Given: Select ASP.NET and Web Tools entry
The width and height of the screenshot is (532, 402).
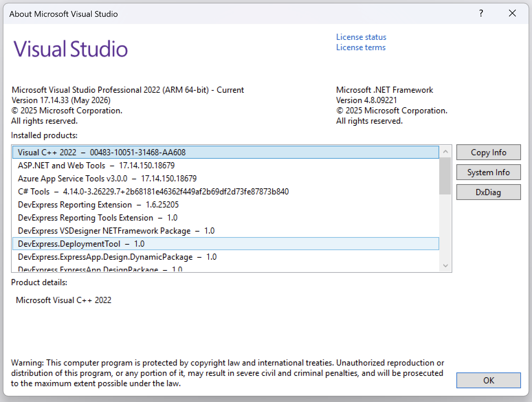Looking at the screenshot, I should [x=225, y=165].
